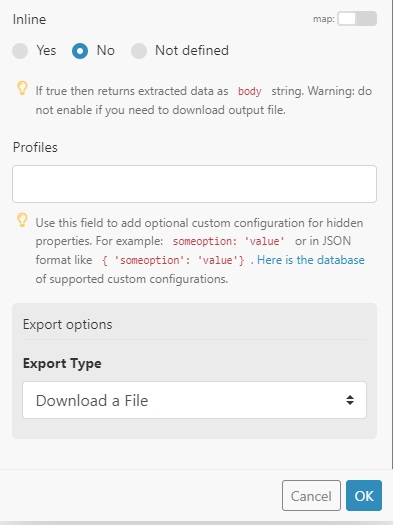Toggle the map switch next to Inline

click(357, 19)
